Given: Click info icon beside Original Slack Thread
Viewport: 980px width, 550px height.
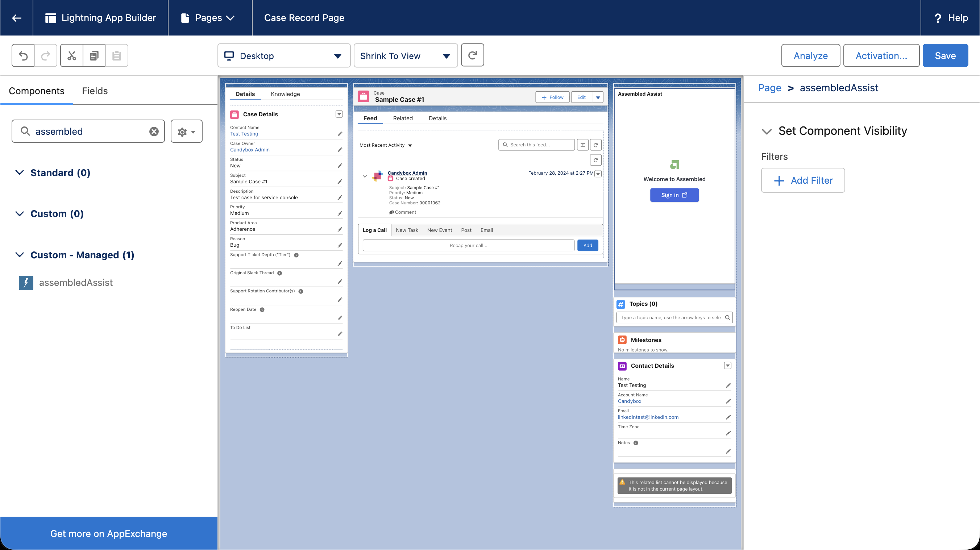Looking at the screenshot, I should [x=280, y=273].
